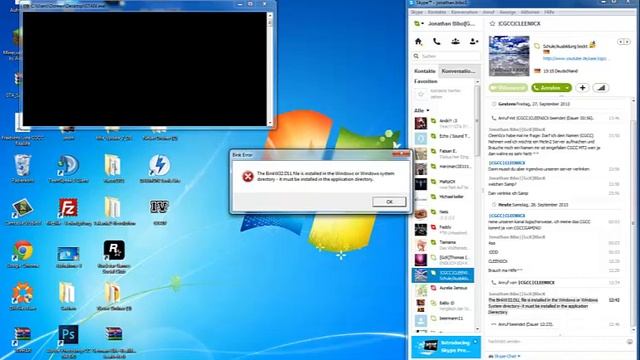Expand the Alle contact filter dropdown
This screenshot has width=640, height=360.
422,111
